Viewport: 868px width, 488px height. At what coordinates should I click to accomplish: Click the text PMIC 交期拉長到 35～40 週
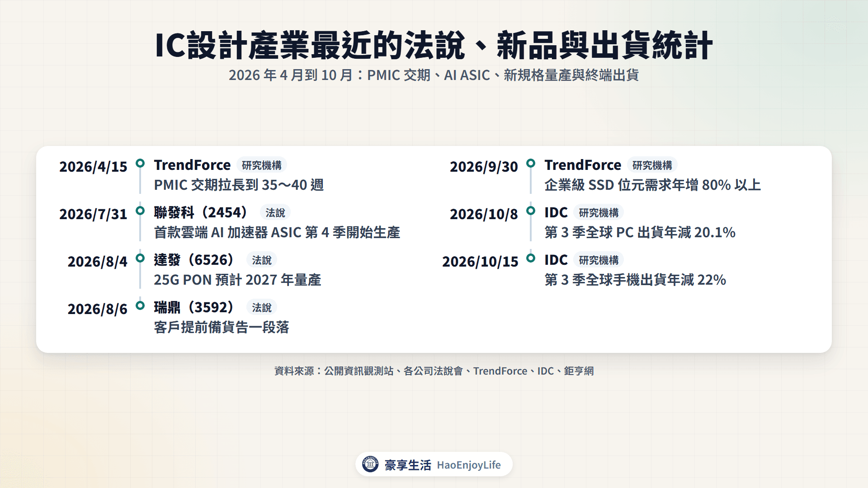coord(239,185)
